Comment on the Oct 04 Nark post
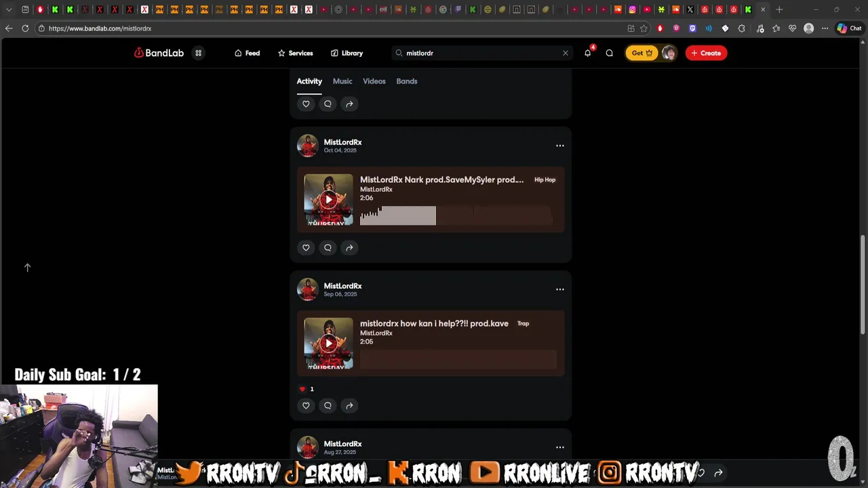The width and height of the screenshot is (868, 488). 328,247
